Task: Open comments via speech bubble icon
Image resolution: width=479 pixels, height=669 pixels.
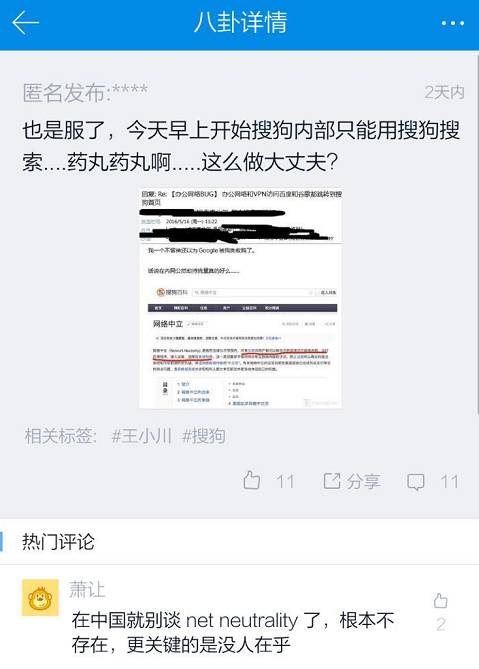Action: pos(415,482)
